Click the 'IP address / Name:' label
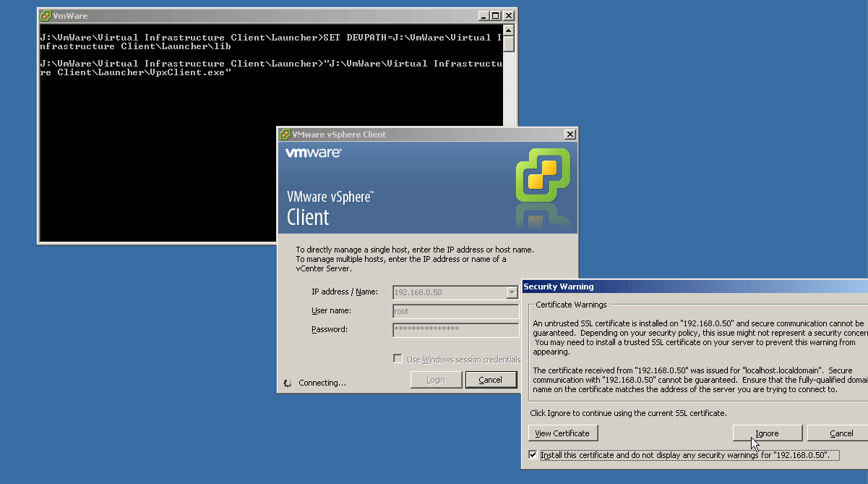Viewport: 868px width, 484px height. pyautogui.click(x=345, y=292)
